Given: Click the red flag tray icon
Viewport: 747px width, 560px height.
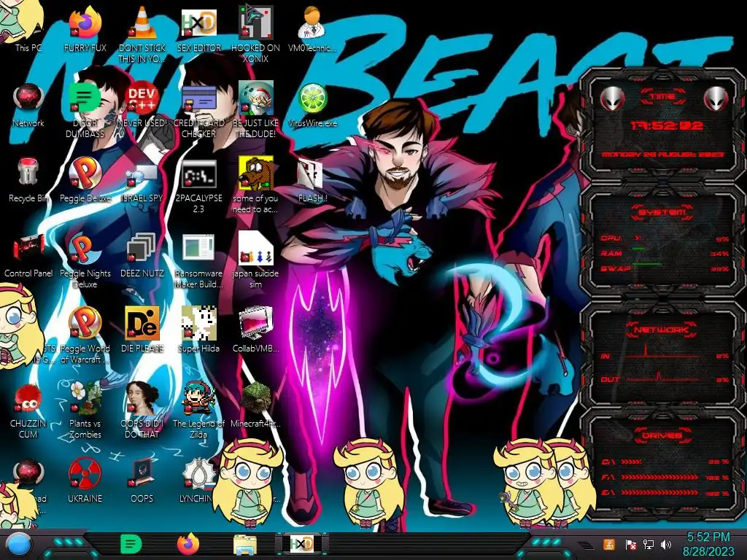Looking at the screenshot, I should point(631,544).
